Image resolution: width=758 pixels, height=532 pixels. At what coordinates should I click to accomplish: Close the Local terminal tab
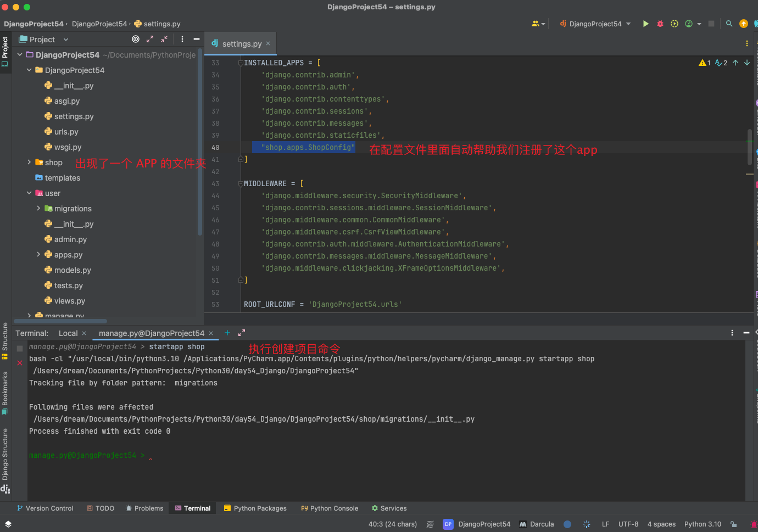pos(84,333)
